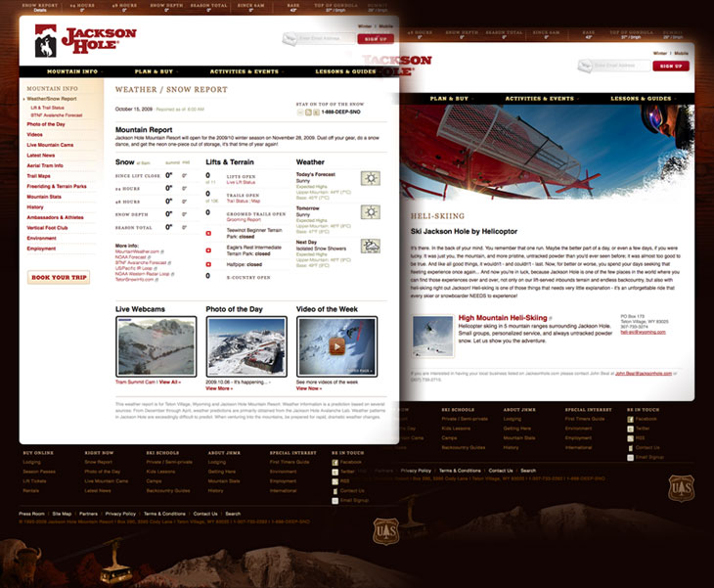Viewport: 714px width, 588px height.
Task: Click the Book Your Trip button
Action: pyautogui.click(x=59, y=278)
